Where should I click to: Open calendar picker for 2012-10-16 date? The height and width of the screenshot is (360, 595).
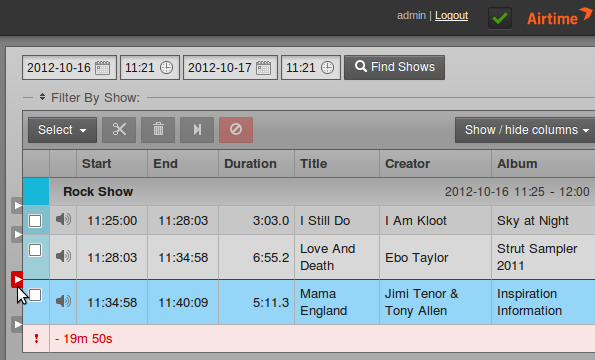(102, 68)
